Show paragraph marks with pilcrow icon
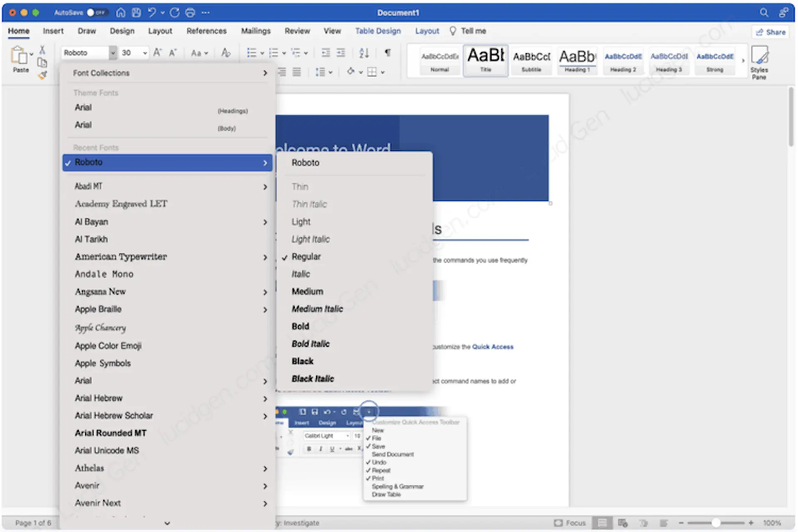 pos(387,53)
